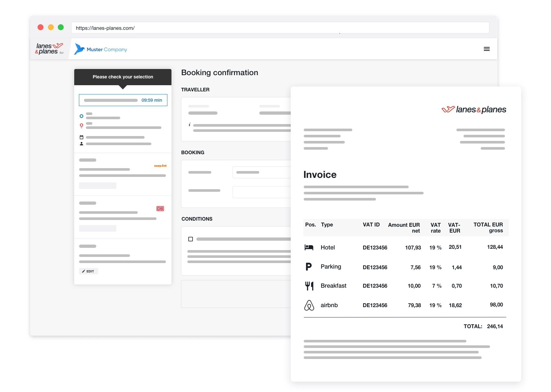551x392 pixels.
Task: Click the Breakfast net amount 10,00
Action: coord(414,286)
